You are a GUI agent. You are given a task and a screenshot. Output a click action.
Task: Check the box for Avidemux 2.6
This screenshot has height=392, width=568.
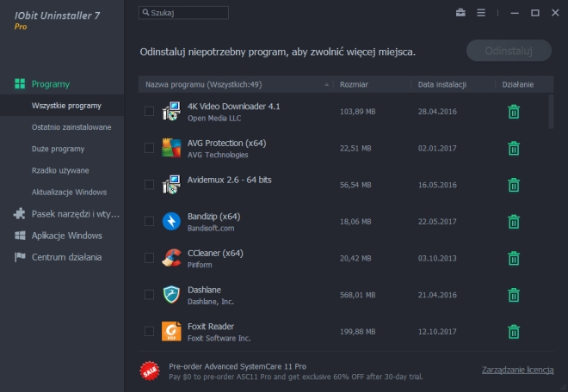click(x=150, y=185)
